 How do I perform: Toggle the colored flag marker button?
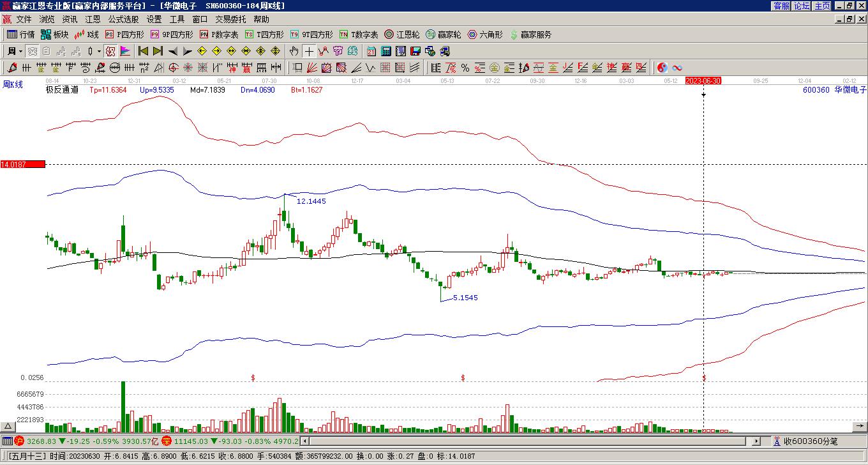tap(125, 51)
